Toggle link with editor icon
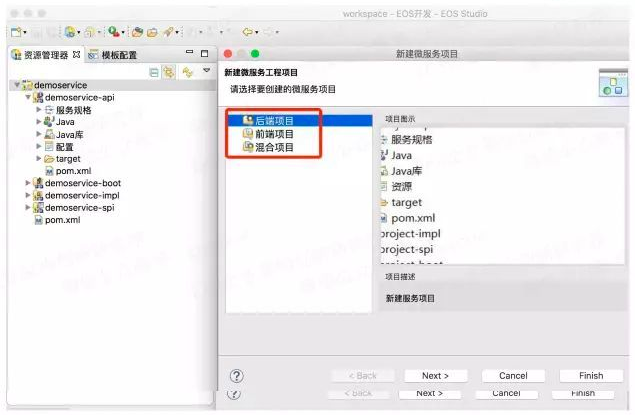635x415 pixels. [x=169, y=72]
